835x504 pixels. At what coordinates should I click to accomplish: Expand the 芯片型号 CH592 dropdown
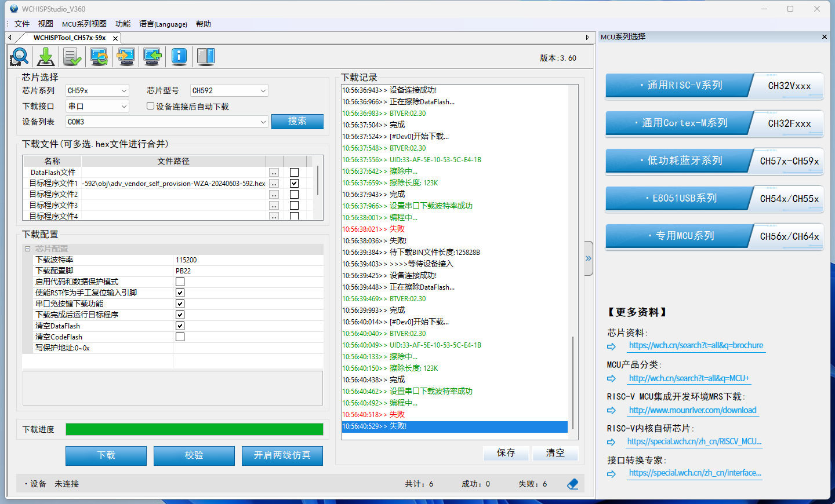pyautogui.click(x=229, y=90)
